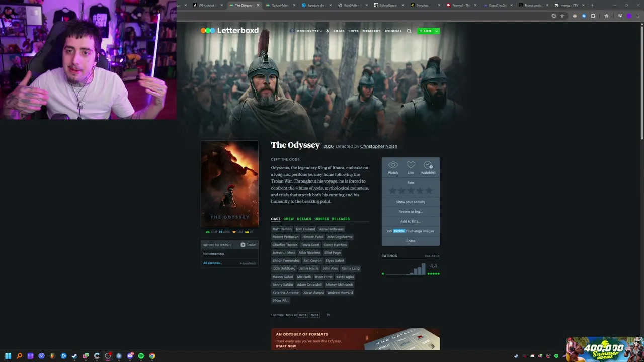The image size is (644, 362).
Task: Play the Trailer
Action: click(x=248, y=245)
